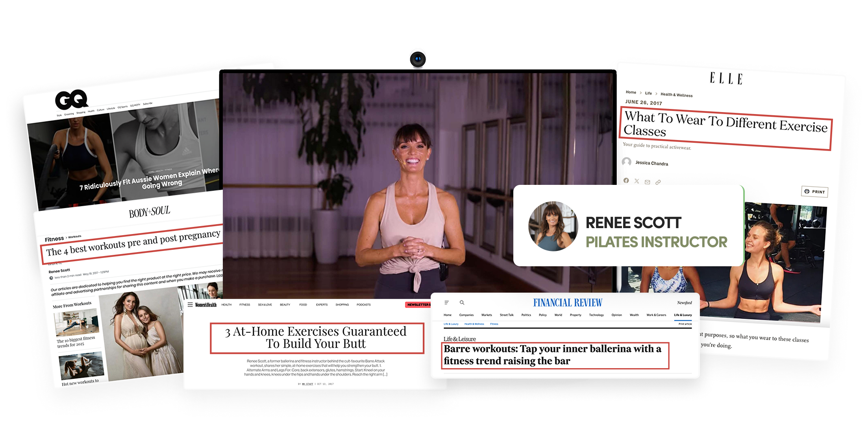
Task: Click the red Newsletter button
Action: 418,305
